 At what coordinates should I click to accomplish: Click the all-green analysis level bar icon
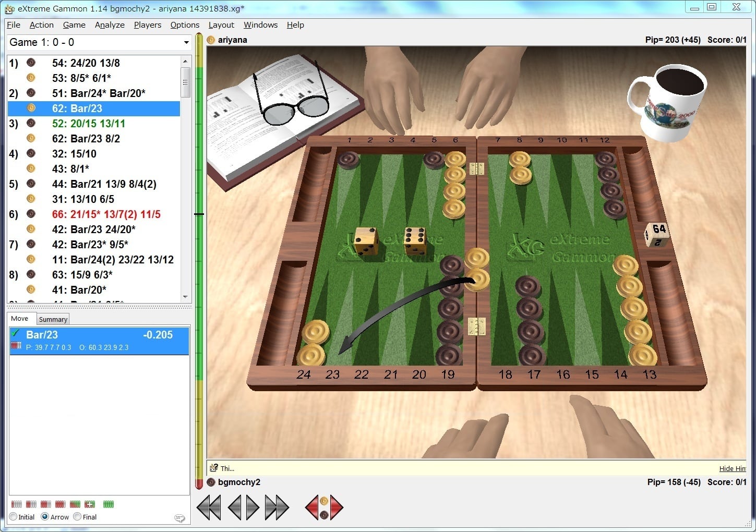109,504
